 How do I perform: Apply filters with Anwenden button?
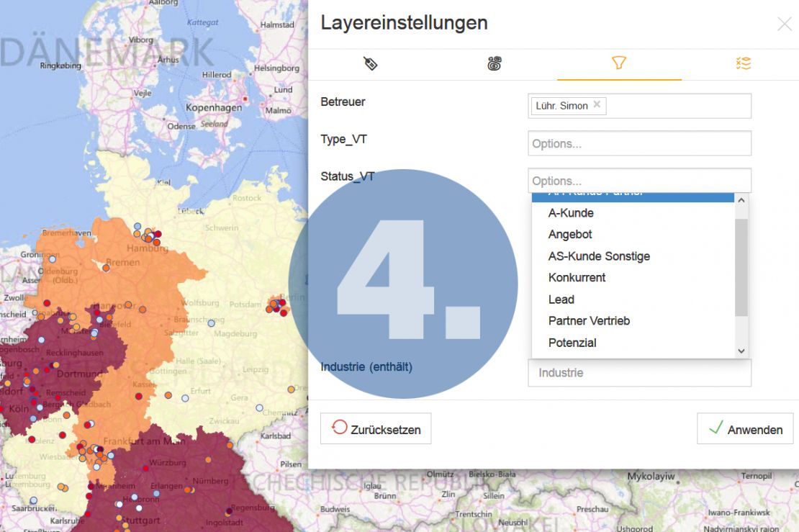click(745, 428)
